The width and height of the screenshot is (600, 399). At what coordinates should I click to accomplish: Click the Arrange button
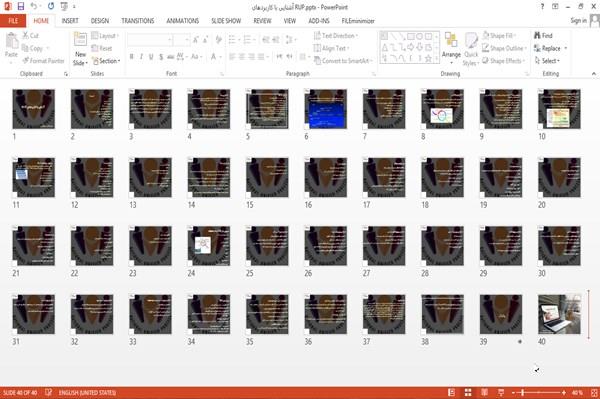click(451, 48)
